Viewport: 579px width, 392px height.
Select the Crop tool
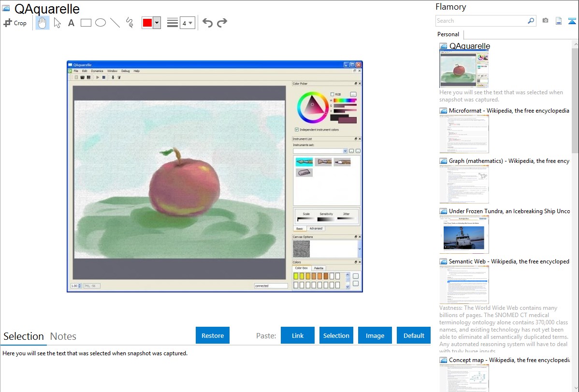point(15,23)
